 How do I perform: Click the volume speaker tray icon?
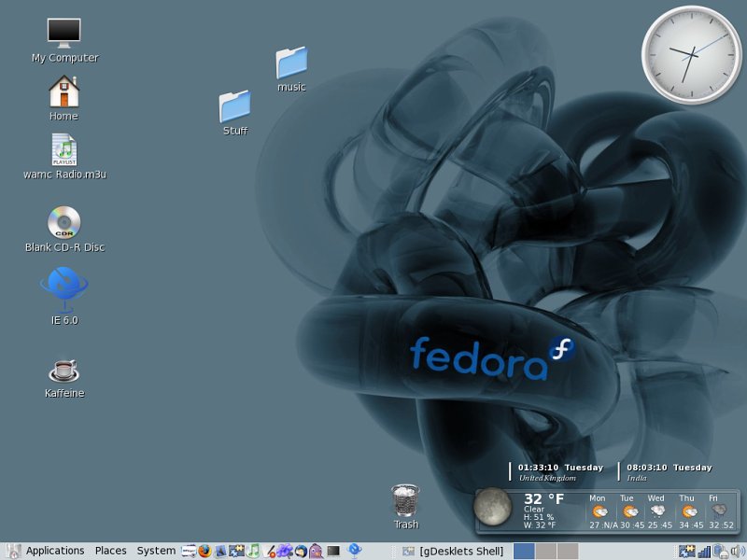click(x=738, y=552)
